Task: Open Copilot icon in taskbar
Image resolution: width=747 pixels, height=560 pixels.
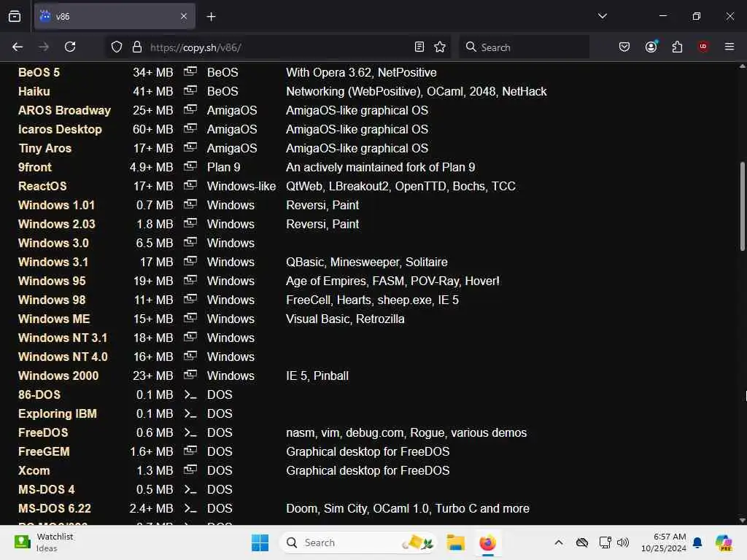Action: [x=724, y=542]
